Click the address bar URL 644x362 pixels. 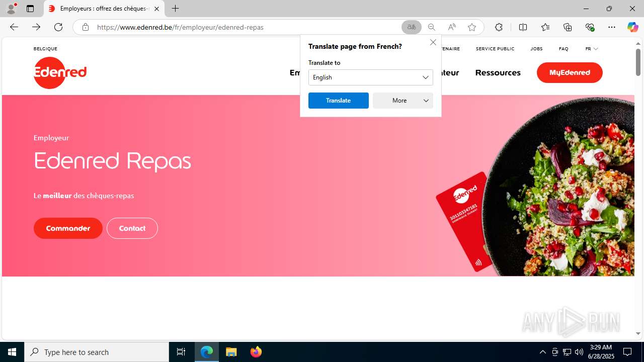pyautogui.click(x=180, y=27)
